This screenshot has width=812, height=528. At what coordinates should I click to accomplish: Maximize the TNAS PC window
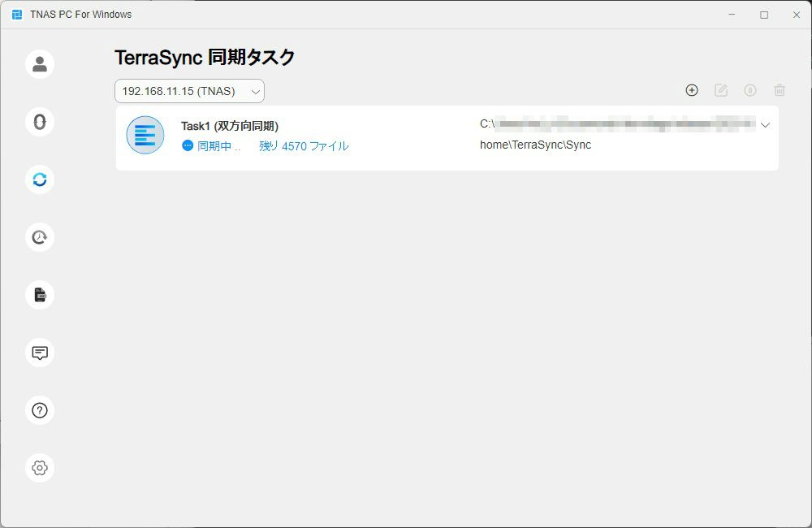click(x=764, y=15)
